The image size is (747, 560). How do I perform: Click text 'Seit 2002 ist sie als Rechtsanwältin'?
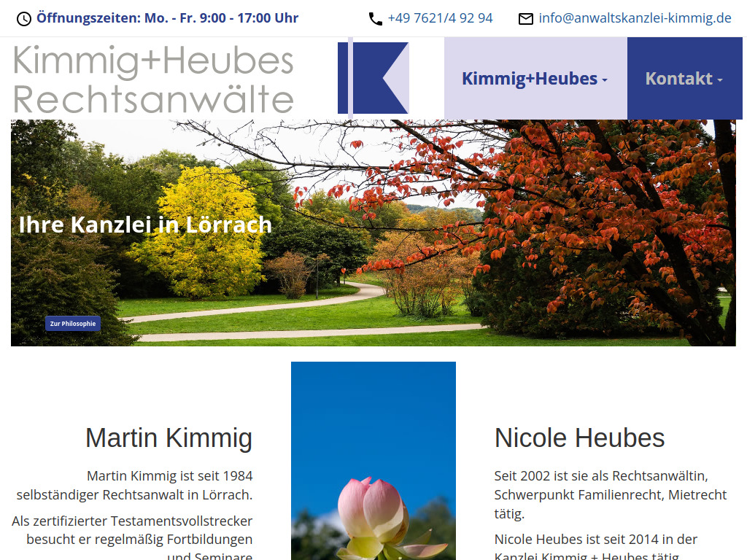pos(601,475)
